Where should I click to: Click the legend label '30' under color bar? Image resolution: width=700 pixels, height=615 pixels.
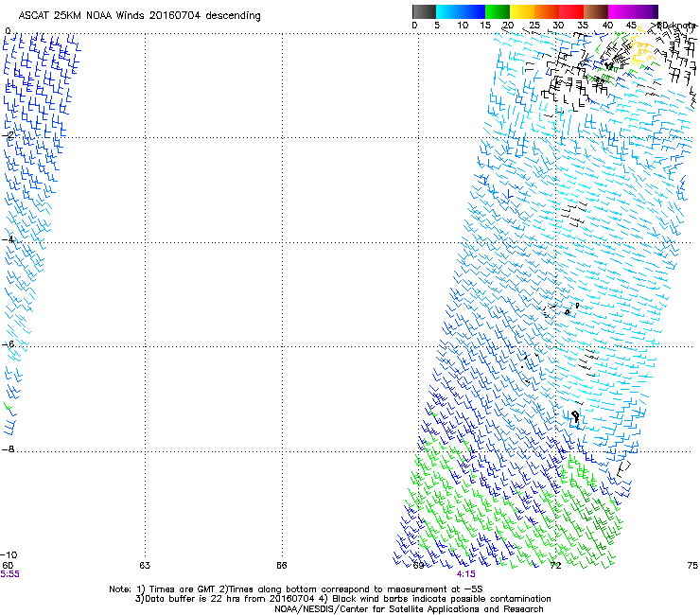click(x=558, y=26)
